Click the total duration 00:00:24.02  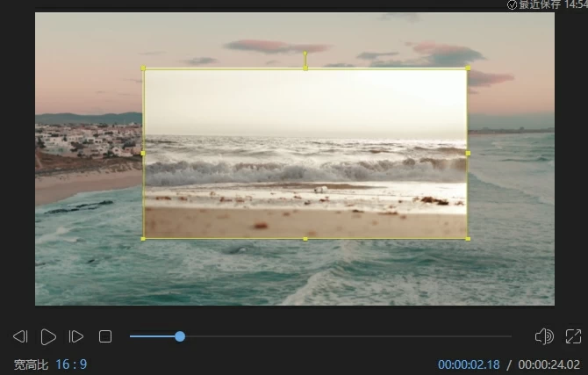(x=549, y=364)
